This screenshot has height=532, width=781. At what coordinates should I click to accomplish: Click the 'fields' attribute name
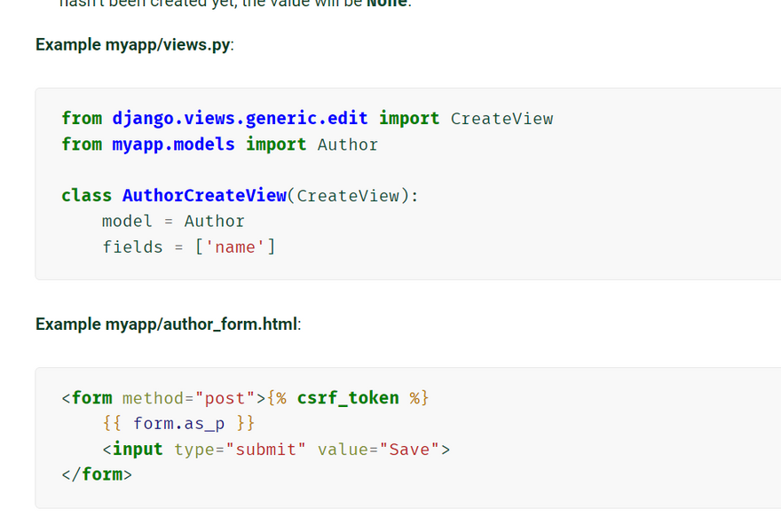[x=132, y=246]
